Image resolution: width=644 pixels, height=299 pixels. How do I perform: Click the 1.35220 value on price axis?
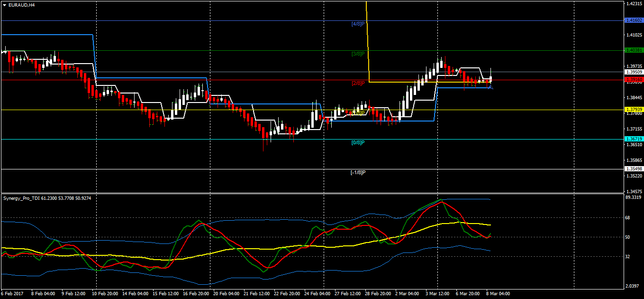[x=634, y=176]
